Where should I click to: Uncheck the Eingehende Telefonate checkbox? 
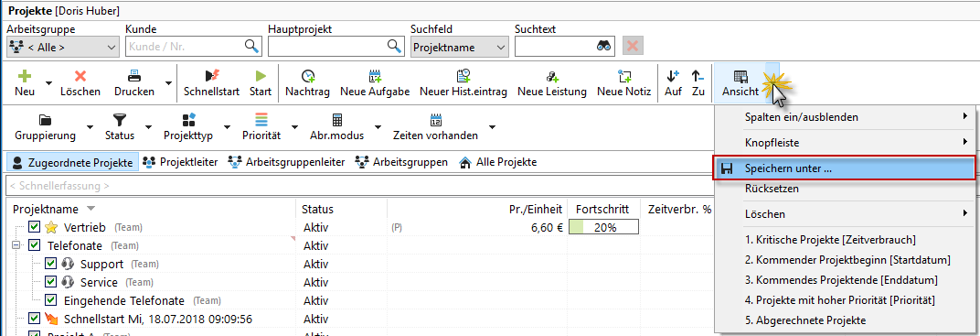51,299
